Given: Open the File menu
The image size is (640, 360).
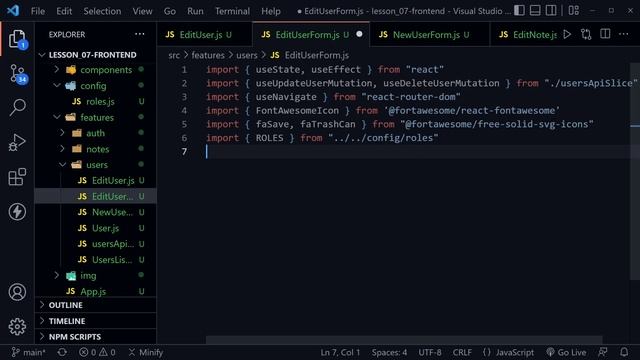Looking at the screenshot, I should (38, 11).
